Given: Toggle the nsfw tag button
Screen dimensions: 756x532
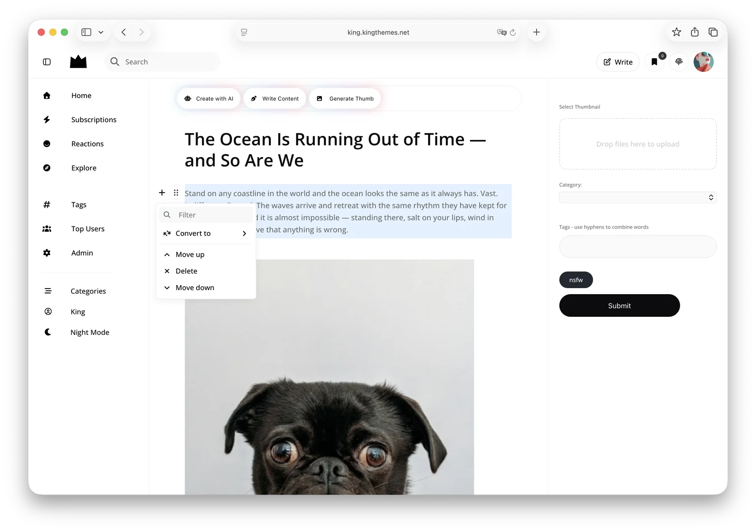Looking at the screenshot, I should point(576,280).
